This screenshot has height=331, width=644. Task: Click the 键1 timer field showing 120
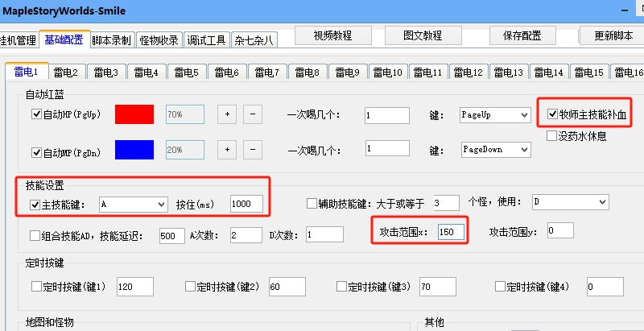click(135, 287)
